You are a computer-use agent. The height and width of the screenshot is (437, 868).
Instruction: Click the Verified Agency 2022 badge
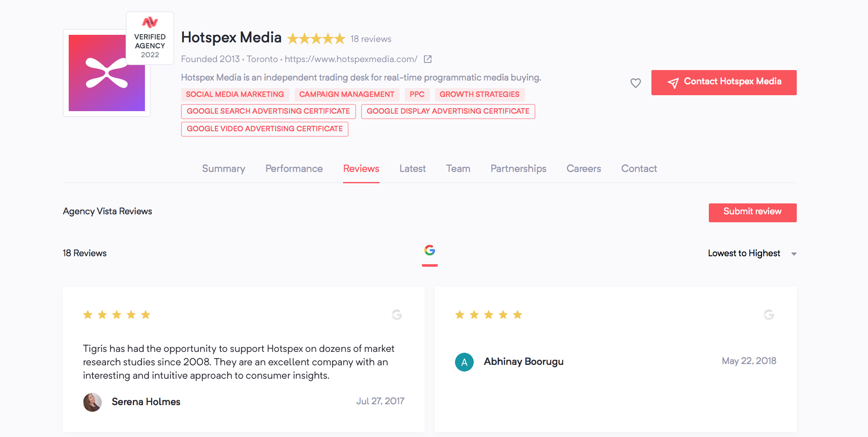click(150, 39)
